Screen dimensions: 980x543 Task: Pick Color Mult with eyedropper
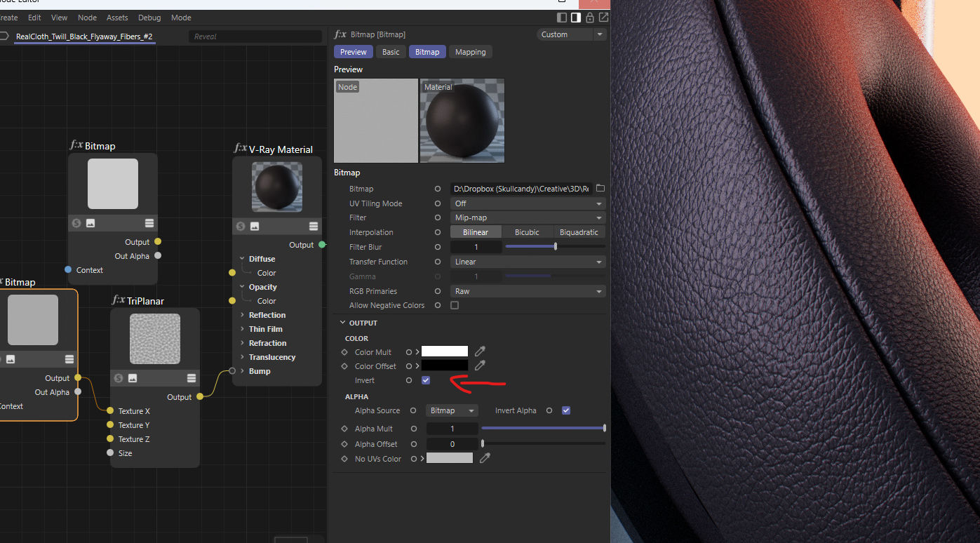(x=480, y=351)
